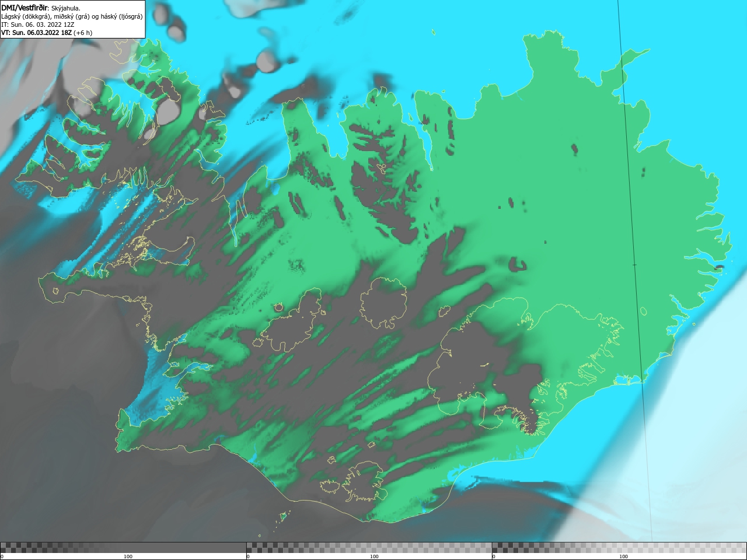Click the 'IT: Sun. 06. 03. 2022 12Z' line

(x=38, y=24)
